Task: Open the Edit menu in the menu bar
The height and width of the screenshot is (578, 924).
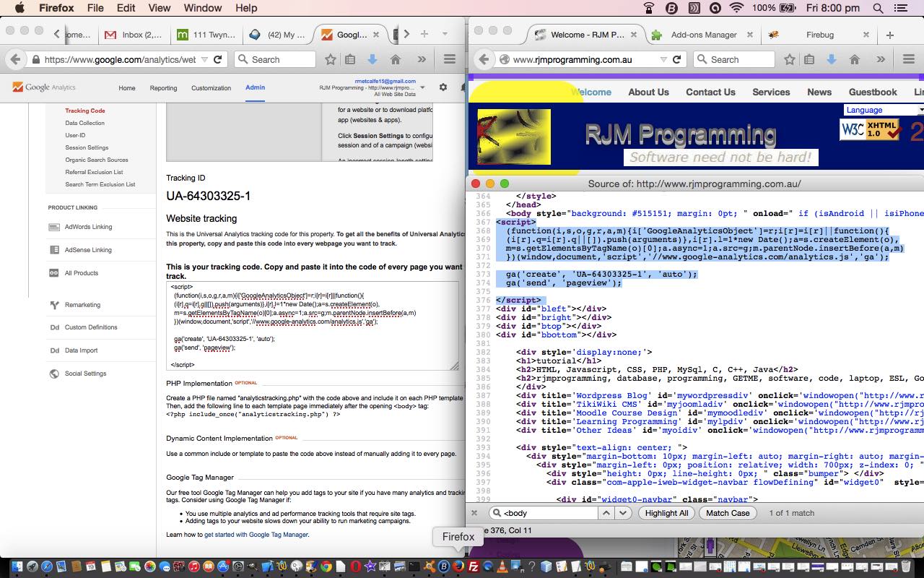Action: [x=126, y=8]
